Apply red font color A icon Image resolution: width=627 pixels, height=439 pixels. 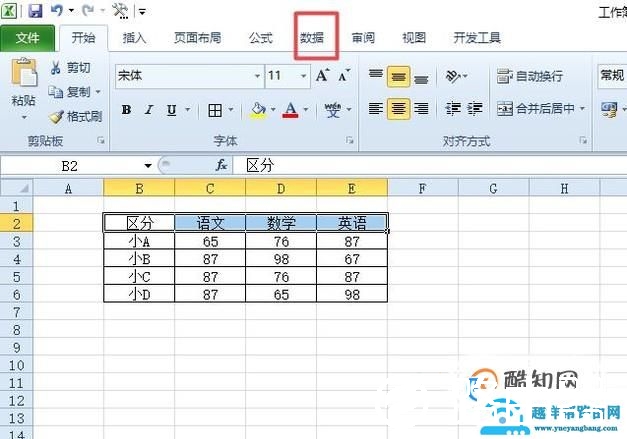[290, 110]
